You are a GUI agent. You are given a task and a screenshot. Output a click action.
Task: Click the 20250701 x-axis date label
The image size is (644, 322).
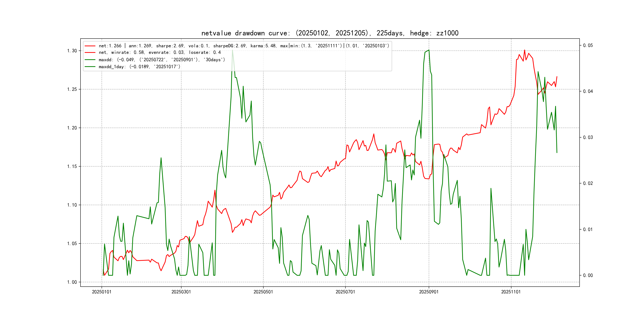(x=345, y=292)
